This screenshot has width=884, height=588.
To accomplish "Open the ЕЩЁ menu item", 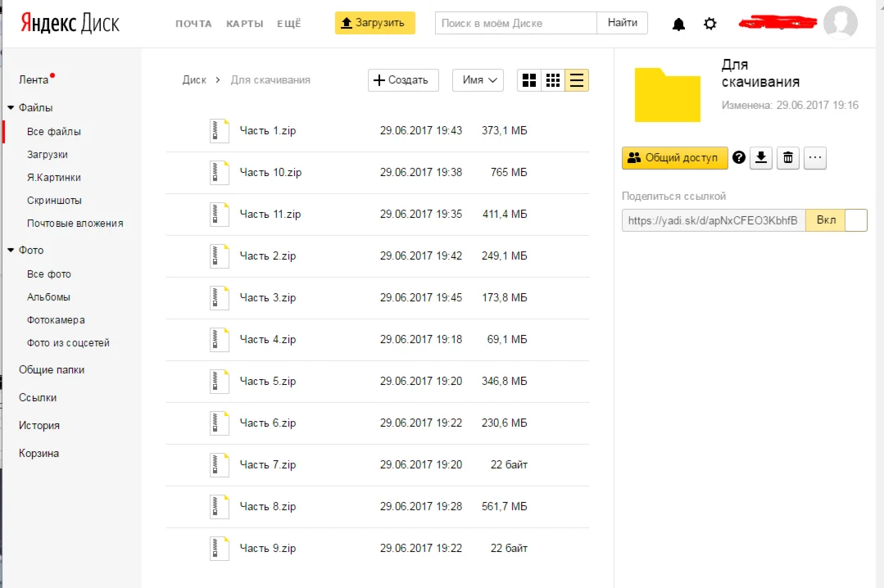I will pyautogui.click(x=288, y=24).
